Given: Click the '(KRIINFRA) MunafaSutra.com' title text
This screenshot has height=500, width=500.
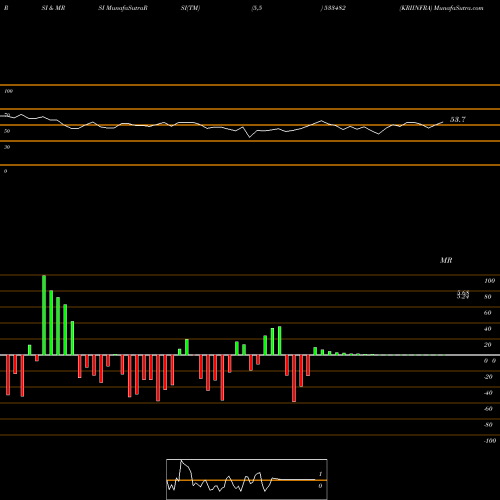Looking at the screenshot, I should [441, 8].
